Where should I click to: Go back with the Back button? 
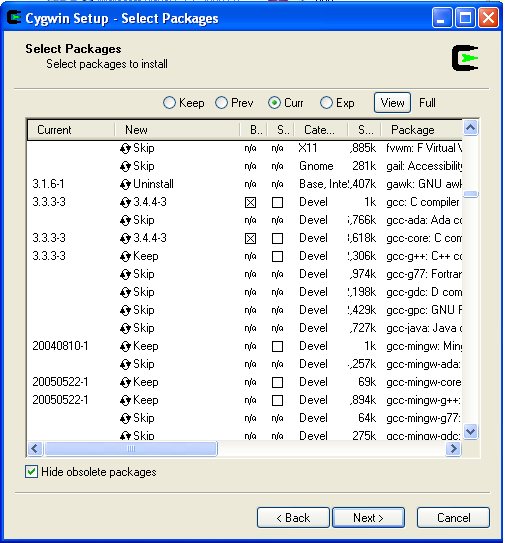(293, 518)
